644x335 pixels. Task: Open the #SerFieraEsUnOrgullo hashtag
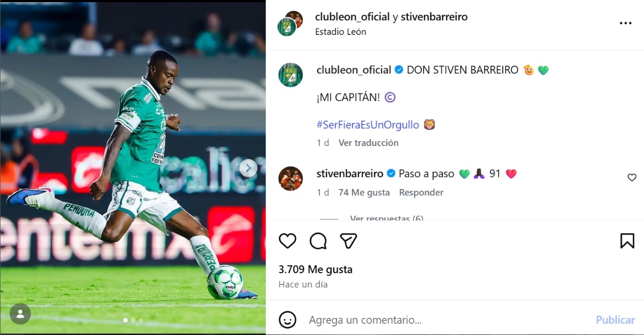368,125
